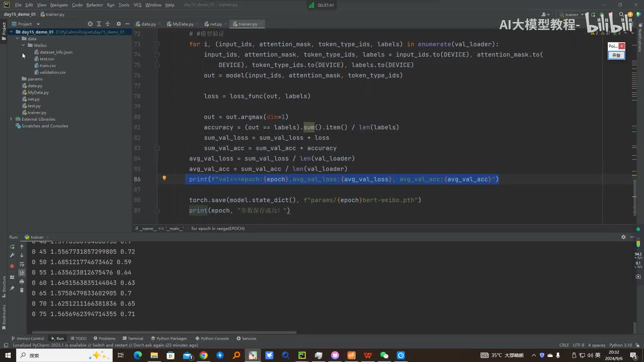This screenshot has width=644, height=362.
Task: Print the Run console output
Action: 22,282
